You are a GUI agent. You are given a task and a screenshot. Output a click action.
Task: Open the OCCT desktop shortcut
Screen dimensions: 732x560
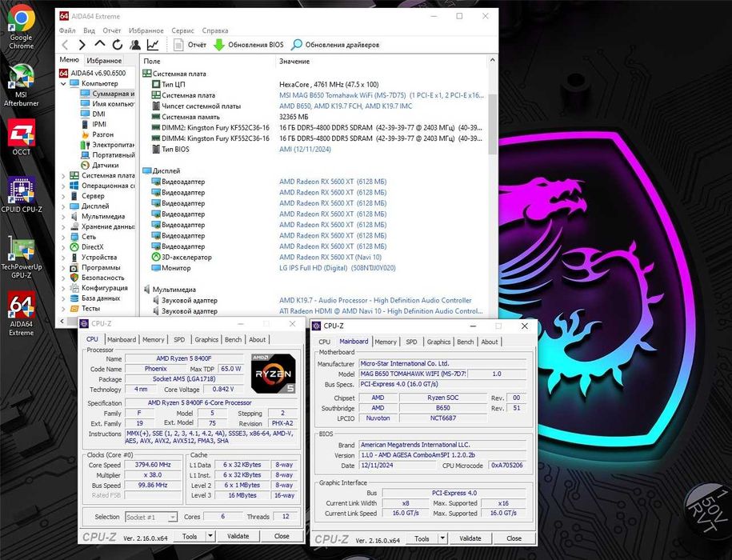(22, 138)
